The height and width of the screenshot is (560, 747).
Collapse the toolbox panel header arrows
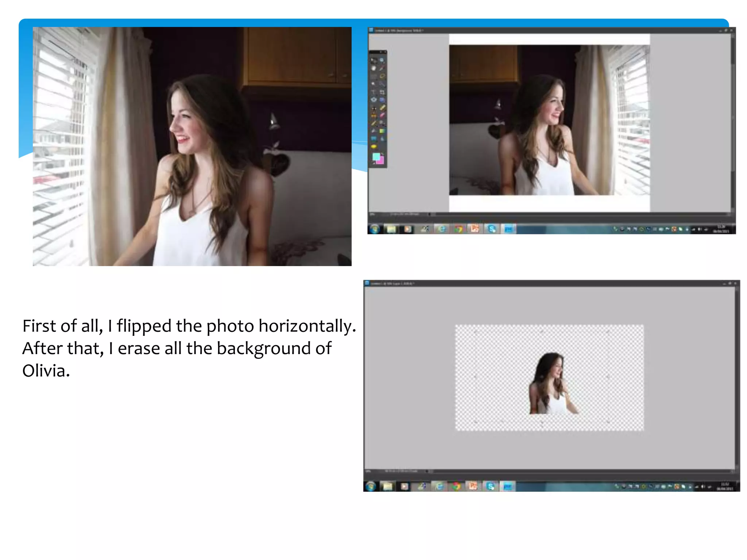point(381,52)
